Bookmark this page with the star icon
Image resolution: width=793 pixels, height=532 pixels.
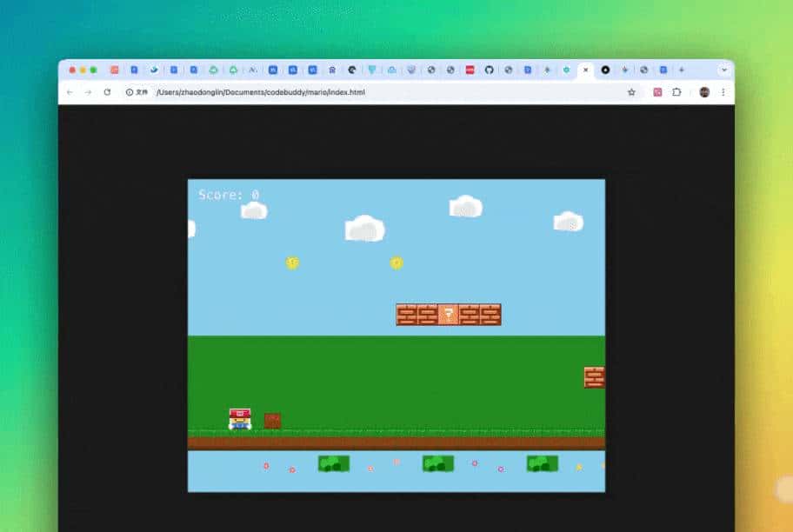(631, 92)
